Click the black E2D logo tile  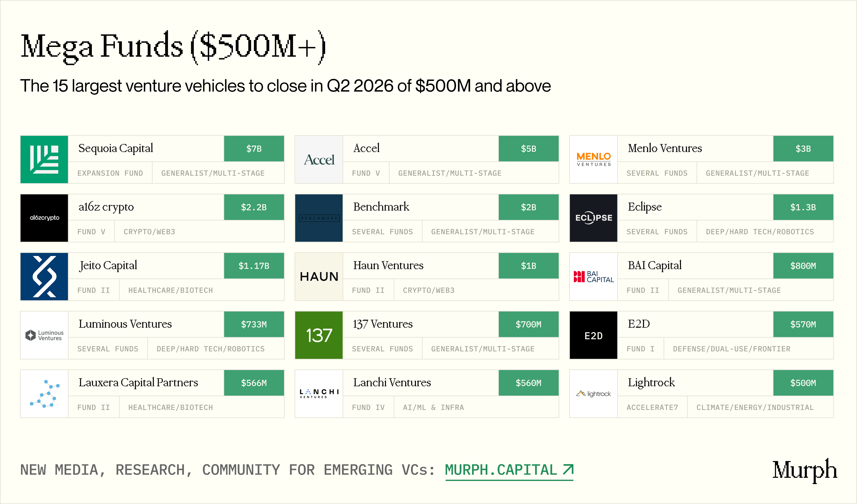(x=593, y=335)
